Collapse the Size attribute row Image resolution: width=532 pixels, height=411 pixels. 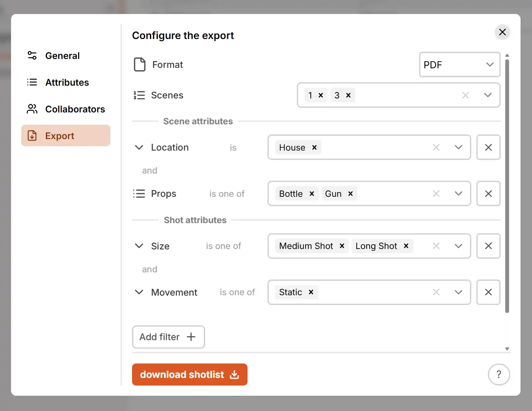[x=139, y=246]
